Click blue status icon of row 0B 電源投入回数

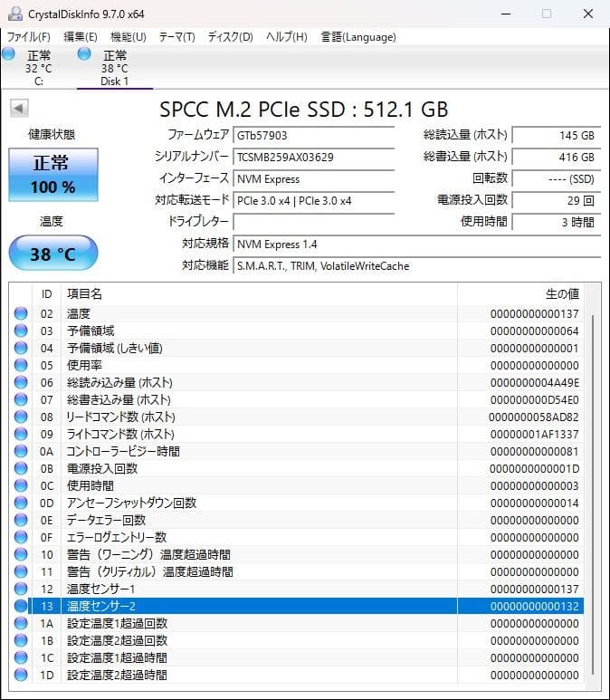[21, 468]
